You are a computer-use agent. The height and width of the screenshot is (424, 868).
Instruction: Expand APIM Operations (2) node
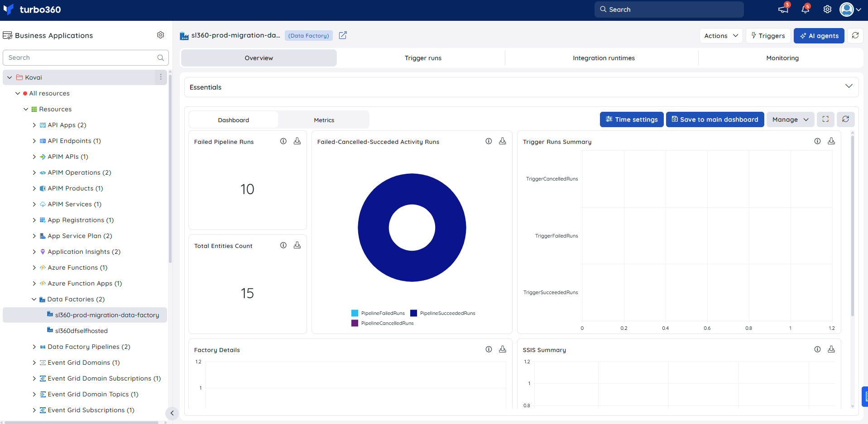(34, 172)
